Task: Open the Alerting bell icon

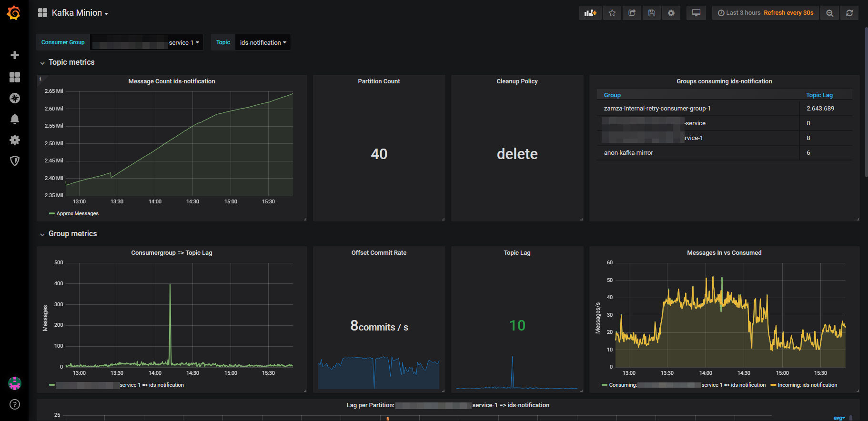Action: pyautogui.click(x=15, y=119)
